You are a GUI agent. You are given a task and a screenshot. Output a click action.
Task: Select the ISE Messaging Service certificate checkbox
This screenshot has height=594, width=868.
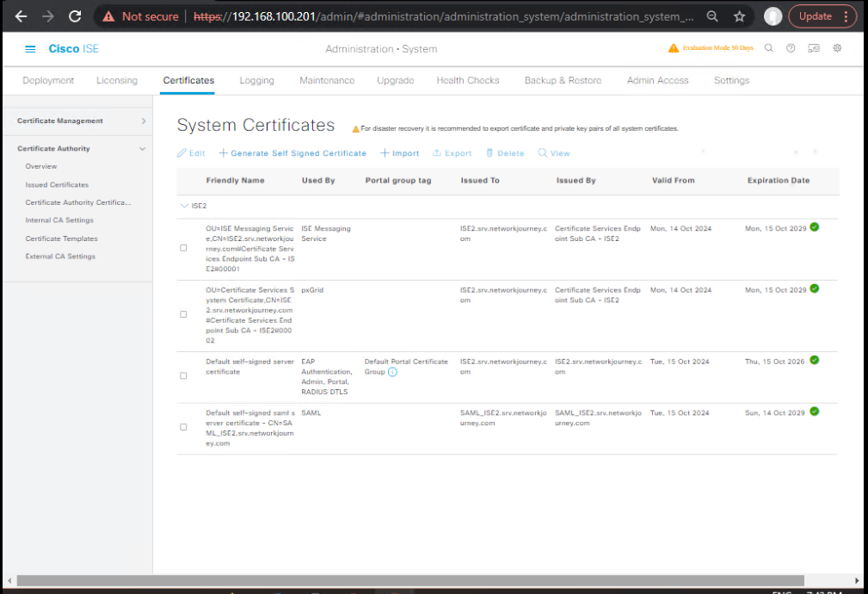[183, 248]
